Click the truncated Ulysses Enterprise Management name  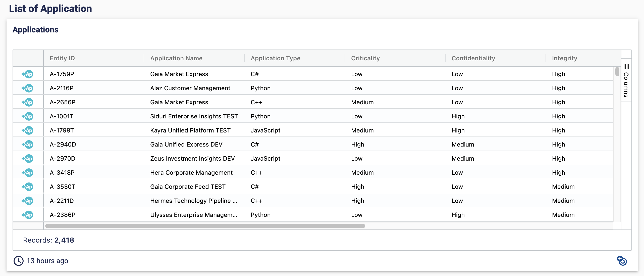pos(194,215)
